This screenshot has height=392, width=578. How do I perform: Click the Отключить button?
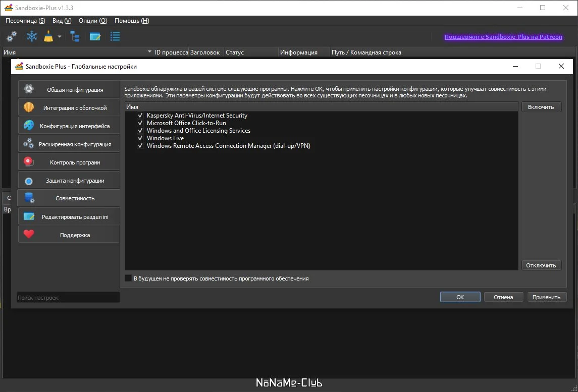[541, 265]
